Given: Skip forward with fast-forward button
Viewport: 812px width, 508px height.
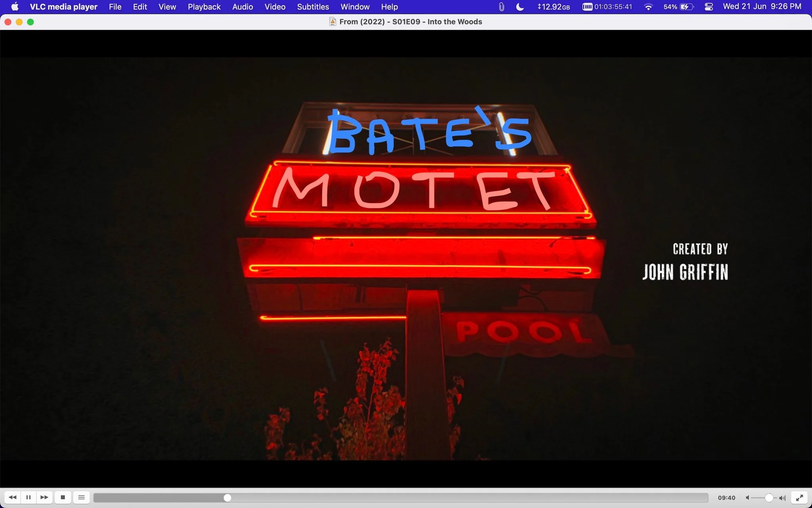Looking at the screenshot, I should [x=44, y=497].
